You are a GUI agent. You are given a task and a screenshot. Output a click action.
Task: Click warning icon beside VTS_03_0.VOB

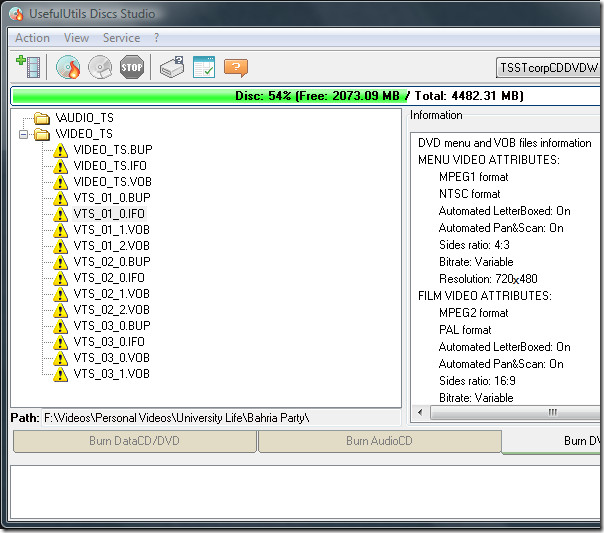[x=60, y=358]
